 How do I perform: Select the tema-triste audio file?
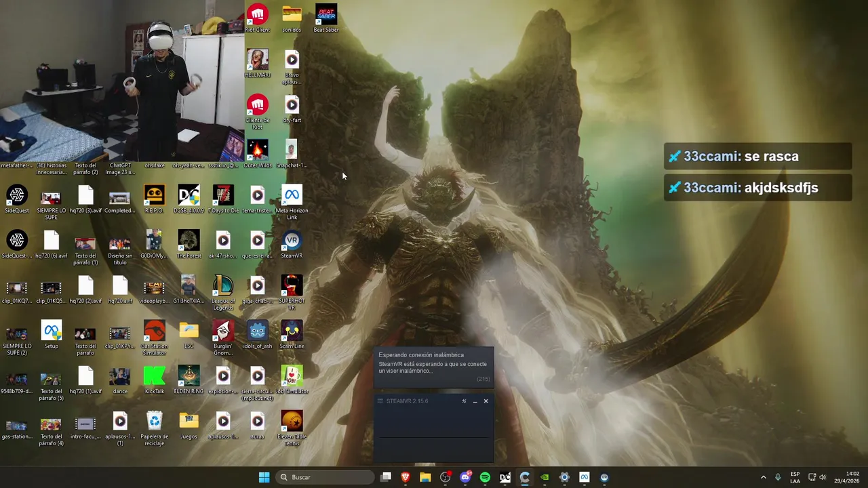pos(257,199)
